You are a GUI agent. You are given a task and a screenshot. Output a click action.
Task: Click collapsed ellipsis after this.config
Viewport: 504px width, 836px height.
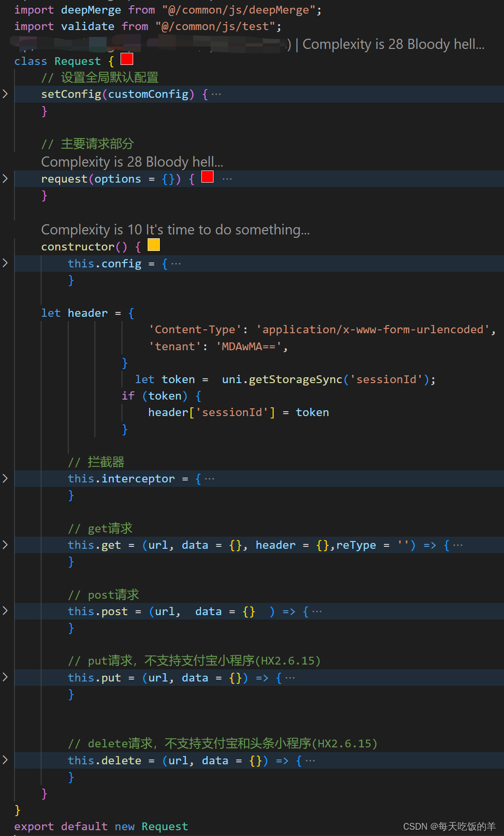[x=176, y=264]
